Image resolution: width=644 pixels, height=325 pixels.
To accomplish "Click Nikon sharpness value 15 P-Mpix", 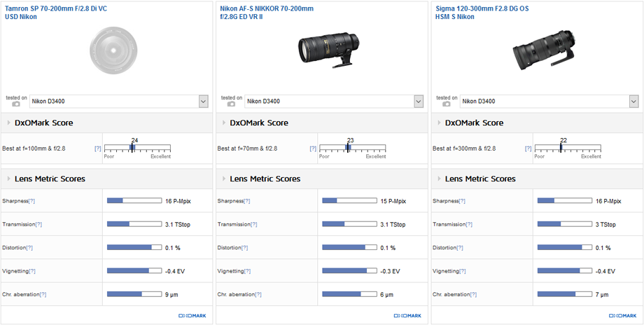I will tap(393, 201).
